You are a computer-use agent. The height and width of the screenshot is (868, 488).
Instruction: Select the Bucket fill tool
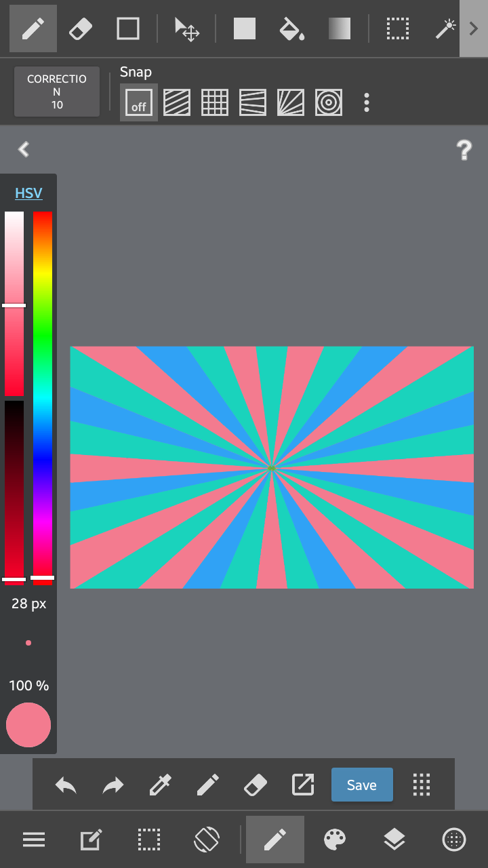[291, 28]
